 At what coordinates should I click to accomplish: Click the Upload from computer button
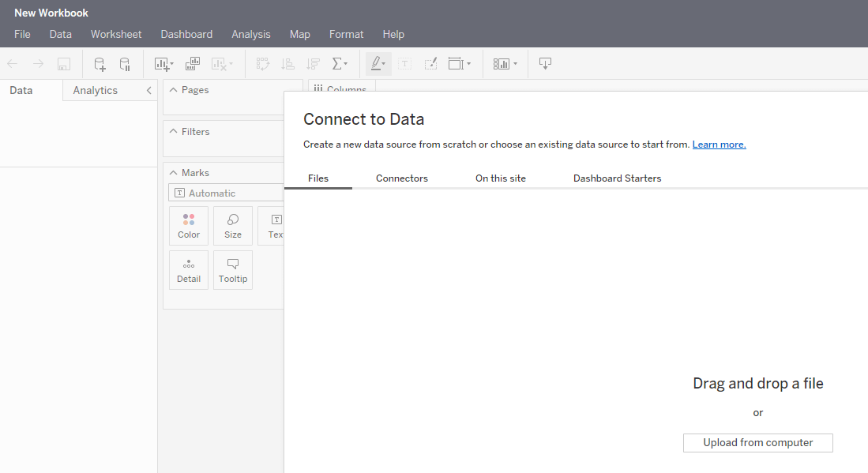(x=757, y=442)
